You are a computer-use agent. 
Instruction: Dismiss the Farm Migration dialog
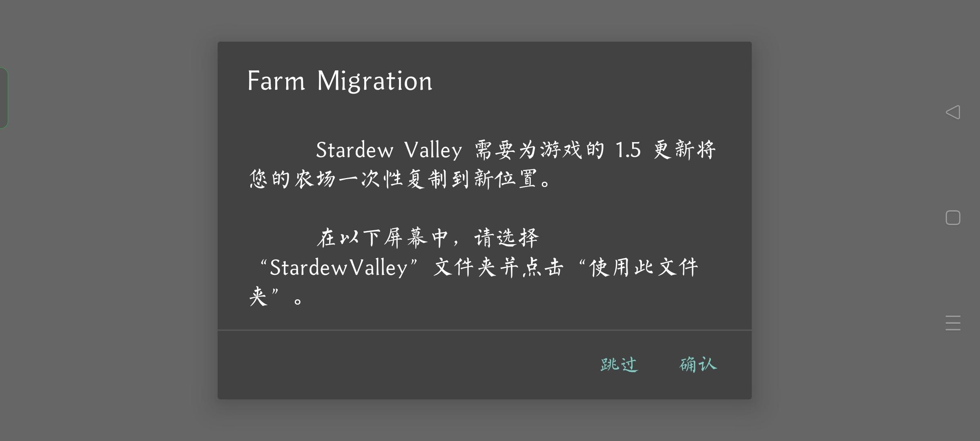[618, 365]
